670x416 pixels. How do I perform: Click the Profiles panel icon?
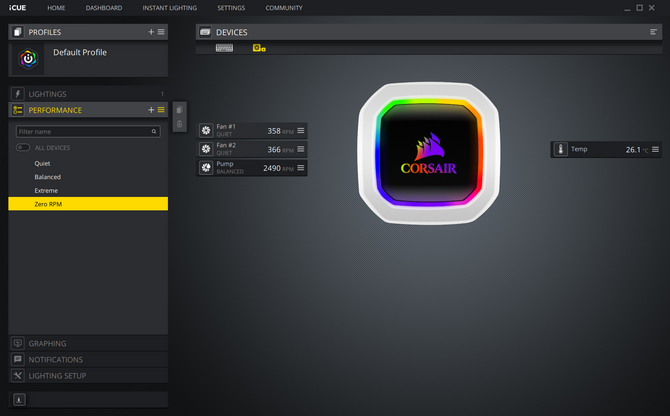(18, 32)
